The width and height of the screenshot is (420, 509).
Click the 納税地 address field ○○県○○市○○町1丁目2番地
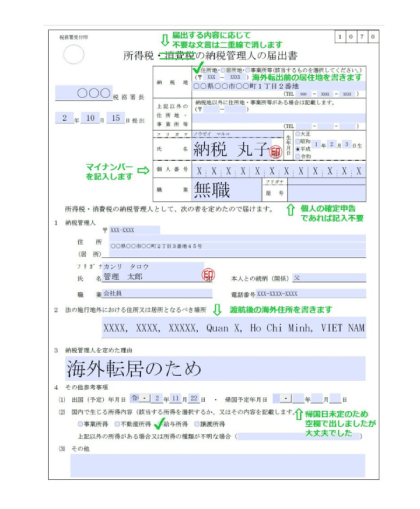[x=279, y=86]
